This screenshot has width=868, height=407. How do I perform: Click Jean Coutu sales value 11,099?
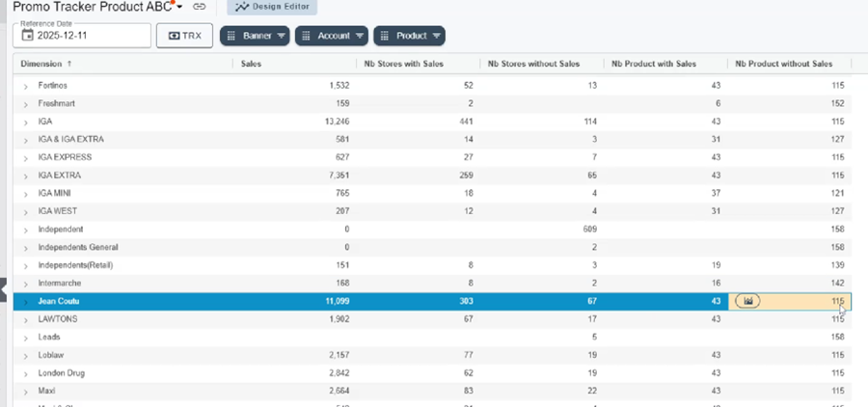[x=339, y=301]
